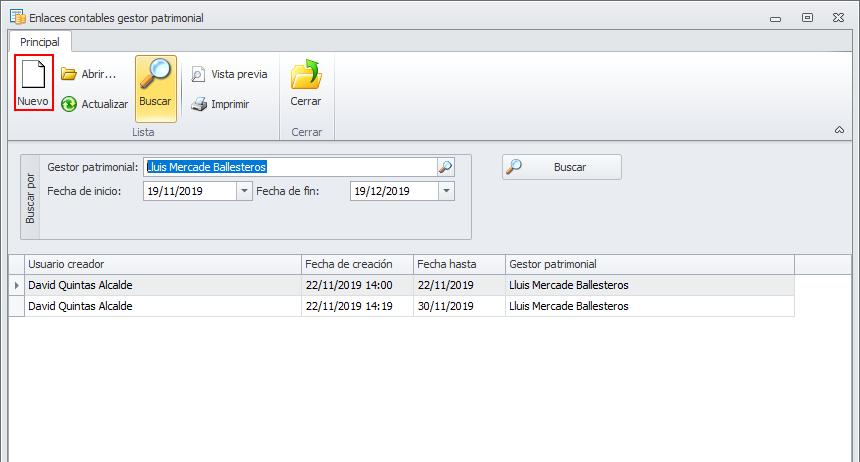860x462 pixels.
Task: Close the Enlaces contables window
Action: pos(838,18)
